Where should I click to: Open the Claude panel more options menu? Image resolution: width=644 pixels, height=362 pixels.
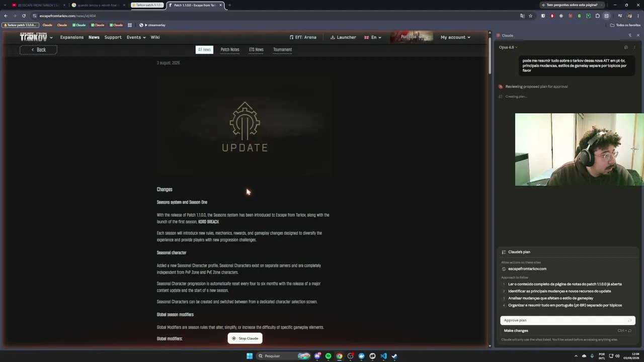point(635,47)
